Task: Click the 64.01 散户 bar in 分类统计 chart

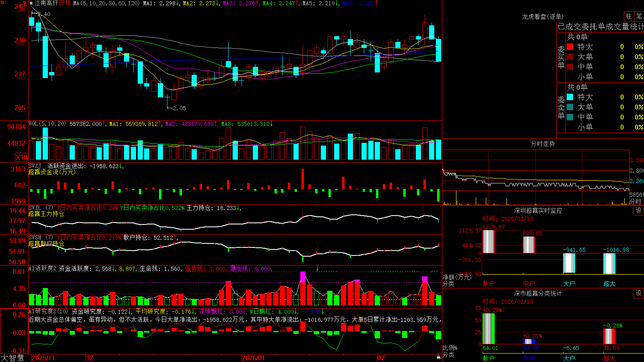Action: [489, 329]
